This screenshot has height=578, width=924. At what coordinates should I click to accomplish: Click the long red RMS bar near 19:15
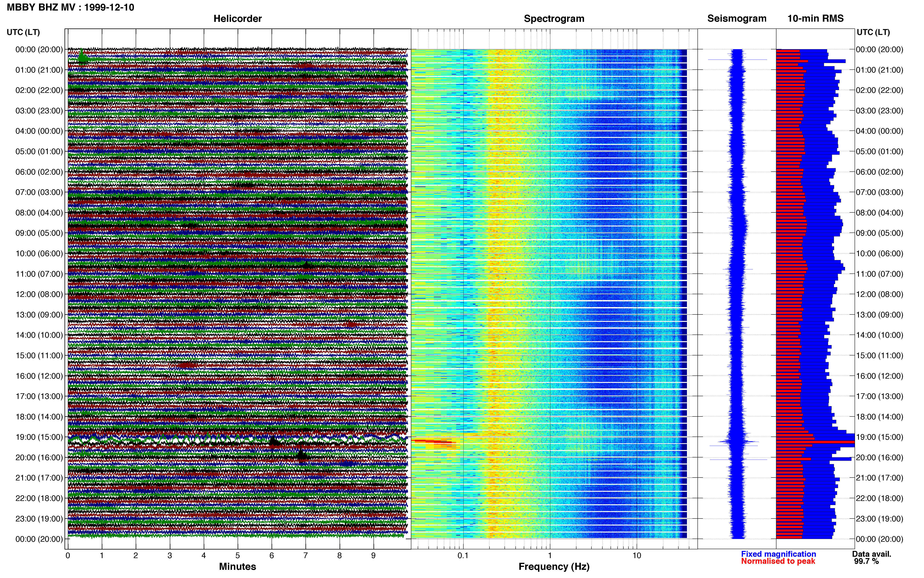click(x=815, y=442)
